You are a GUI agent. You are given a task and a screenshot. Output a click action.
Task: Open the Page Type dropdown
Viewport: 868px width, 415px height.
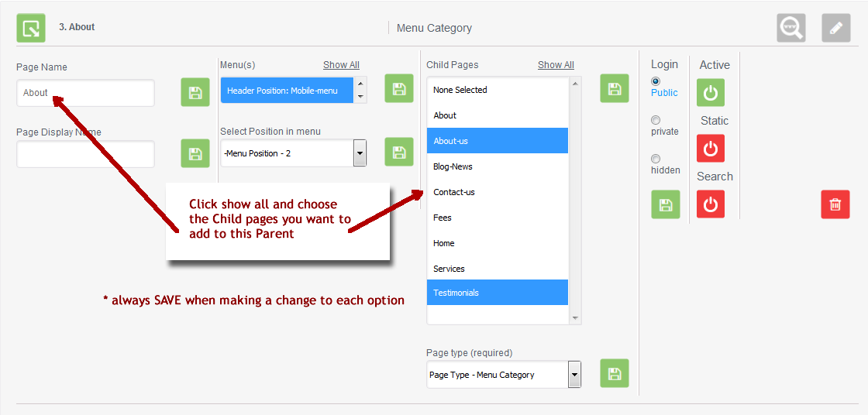click(574, 375)
